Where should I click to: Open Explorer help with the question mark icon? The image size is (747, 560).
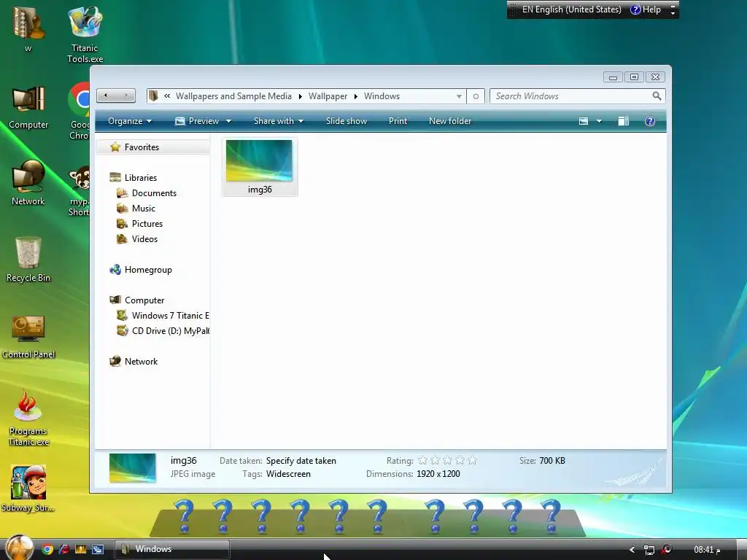click(650, 121)
